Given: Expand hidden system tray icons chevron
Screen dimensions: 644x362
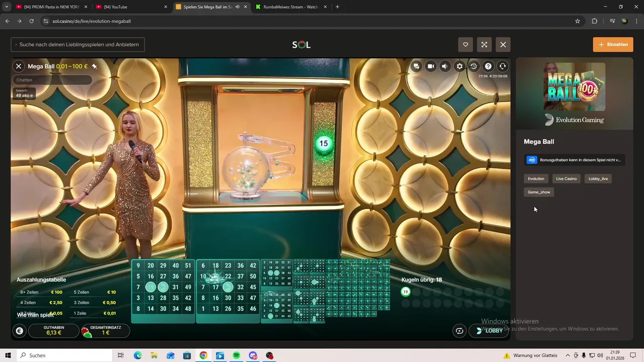Looking at the screenshot, I should click(x=568, y=355).
